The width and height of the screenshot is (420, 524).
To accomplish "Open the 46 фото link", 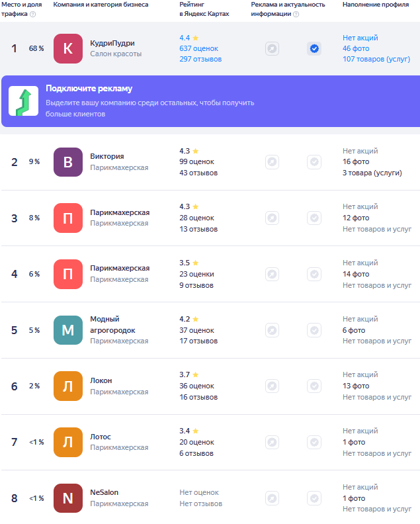I will 356,48.
